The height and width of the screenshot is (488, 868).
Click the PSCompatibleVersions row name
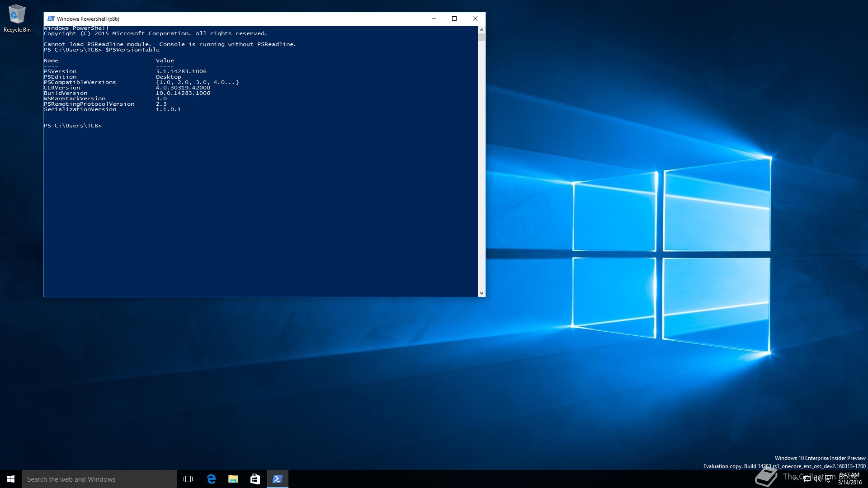tap(80, 82)
